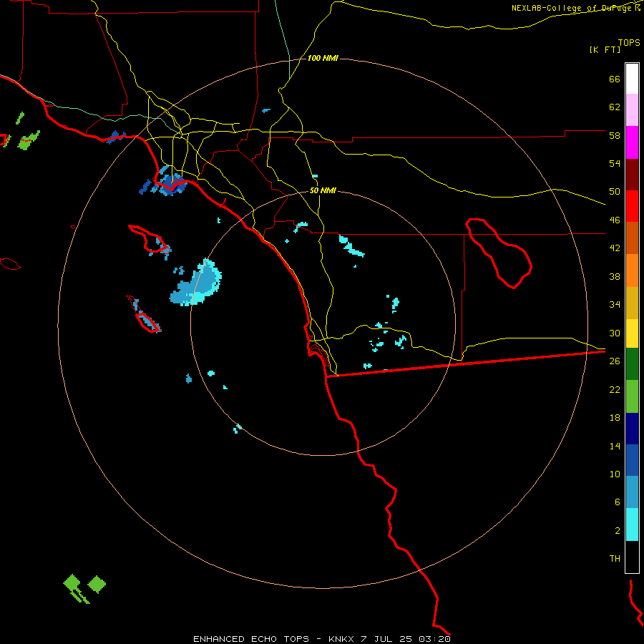Click the 46 legend value
Image resolution: width=644 pixels, height=644 pixels.
[615, 220]
